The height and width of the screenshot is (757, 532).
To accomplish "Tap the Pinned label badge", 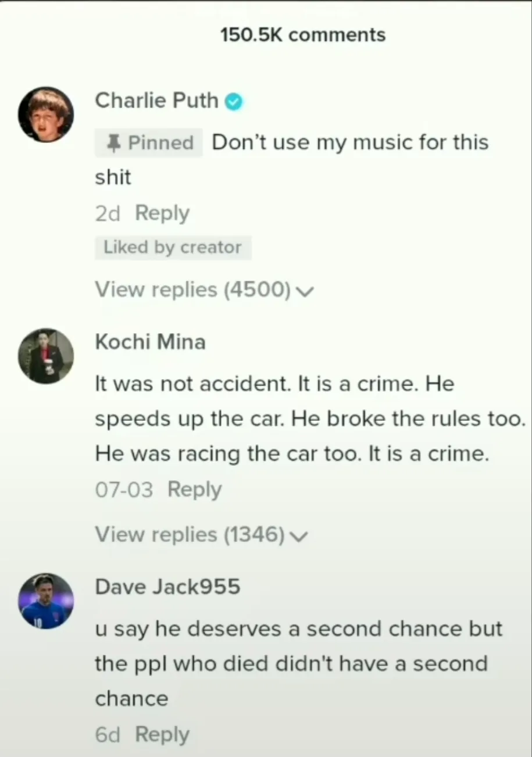I will tap(149, 143).
